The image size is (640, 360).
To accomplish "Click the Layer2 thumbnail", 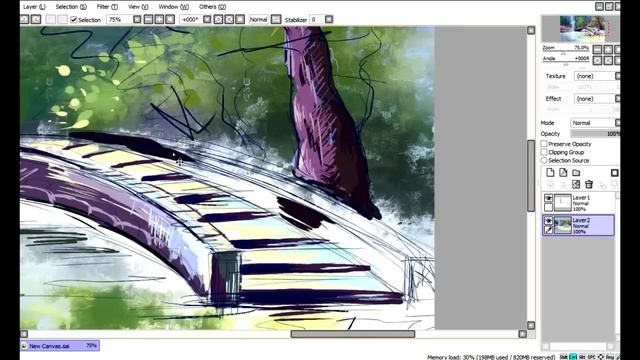I will point(562,225).
